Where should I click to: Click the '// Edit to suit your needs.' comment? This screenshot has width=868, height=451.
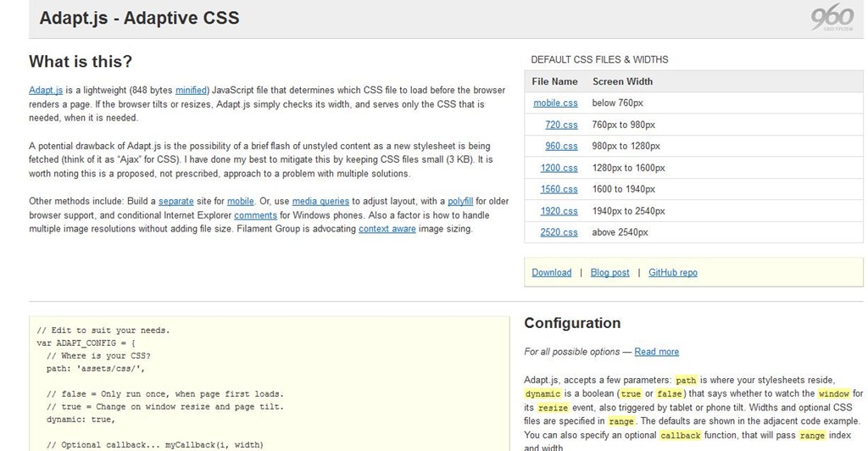point(103,331)
